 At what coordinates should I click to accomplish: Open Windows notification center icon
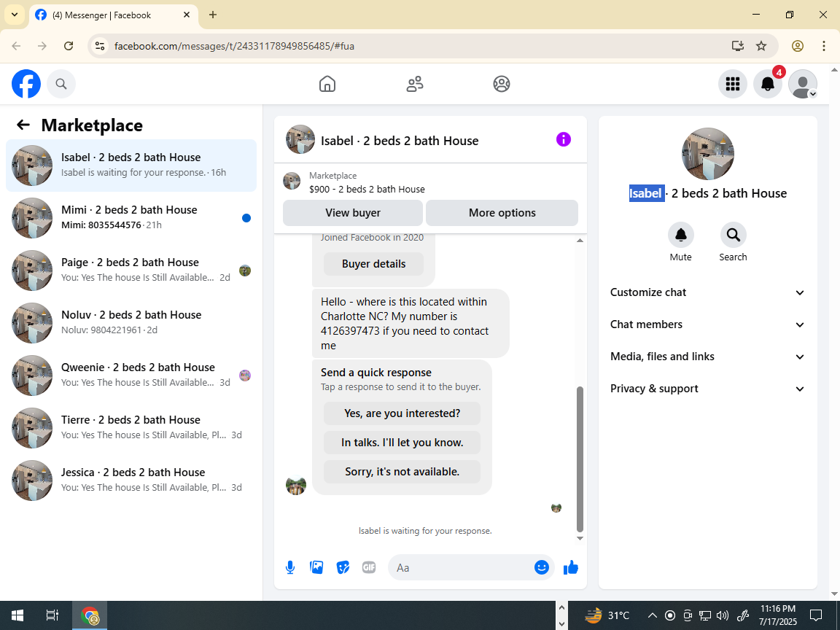(816, 615)
